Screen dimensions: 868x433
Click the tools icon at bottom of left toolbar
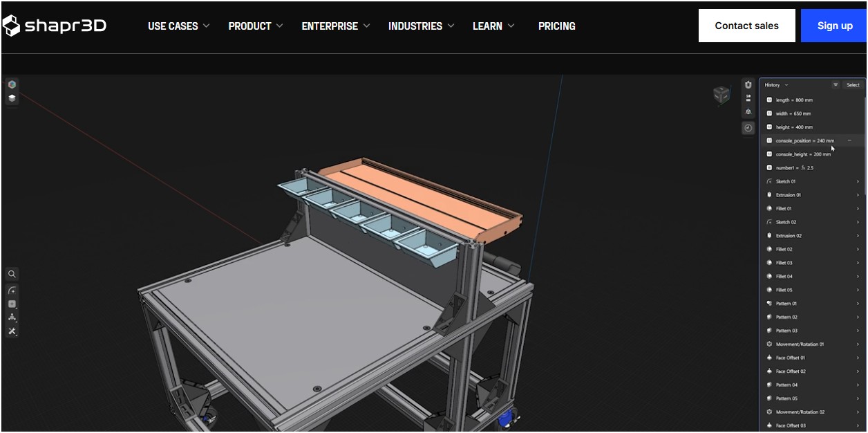click(12, 332)
